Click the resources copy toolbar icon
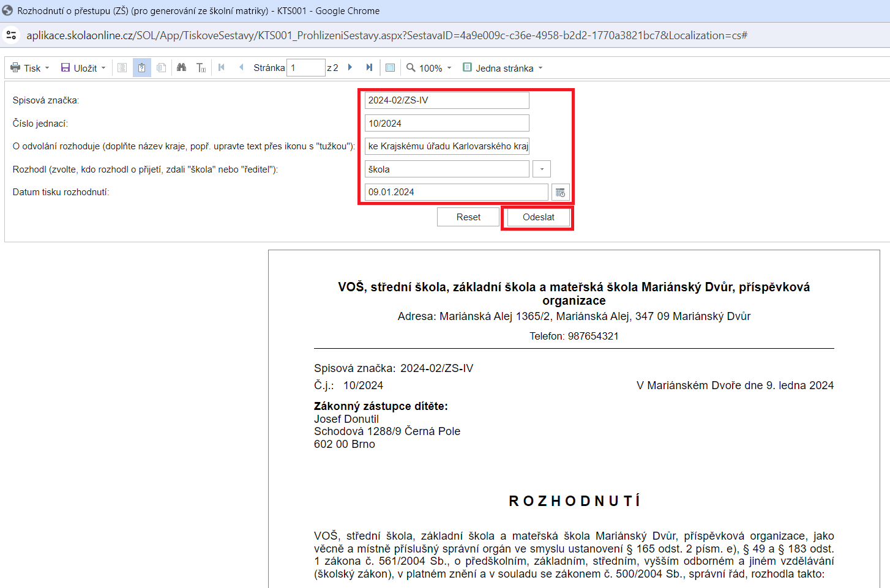Screen dimensions: 890x588 coord(161,68)
